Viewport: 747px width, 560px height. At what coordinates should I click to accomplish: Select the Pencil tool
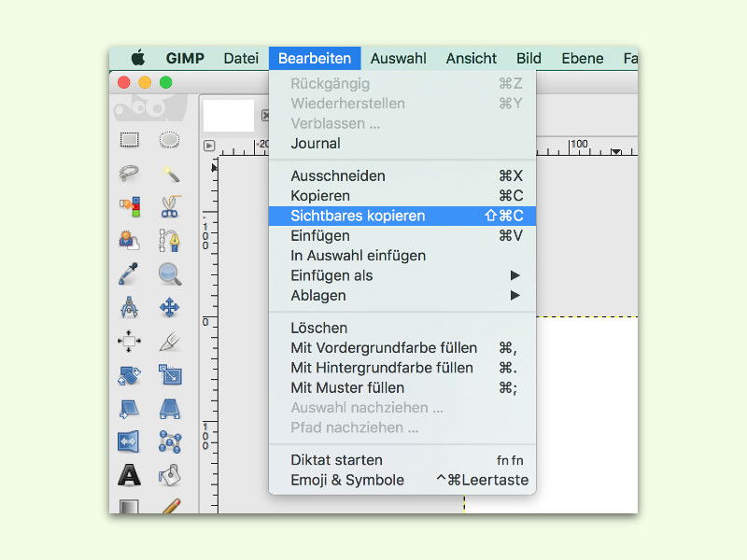(x=171, y=506)
